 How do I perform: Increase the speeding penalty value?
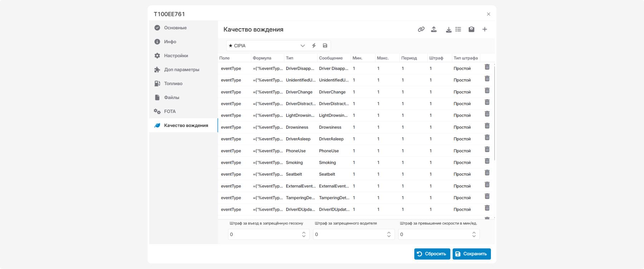pyautogui.click(x=474, y=233)
